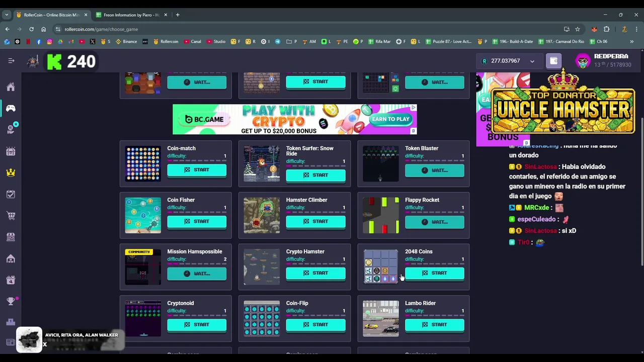The image size is (644, 362).
Task: Click the yellow crown sidebar icon
Action: tap(11, 172)
